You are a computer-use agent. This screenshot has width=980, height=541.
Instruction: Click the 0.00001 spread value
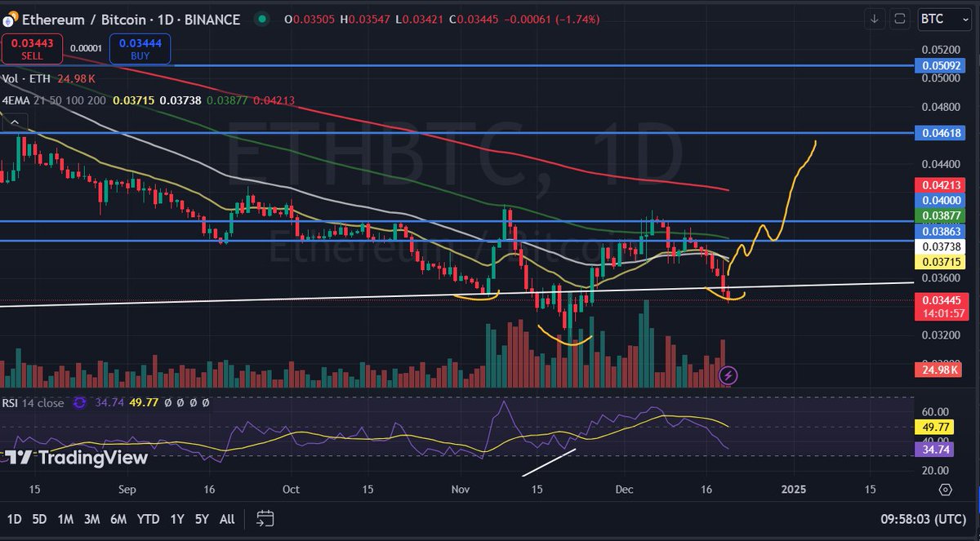click(86, 49)
